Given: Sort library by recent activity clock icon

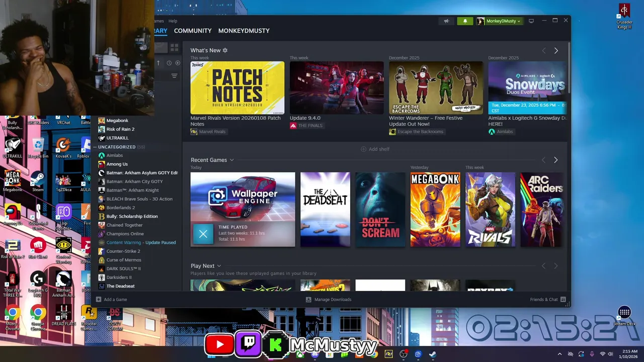Looking at the screenshot, I should 169,63.
